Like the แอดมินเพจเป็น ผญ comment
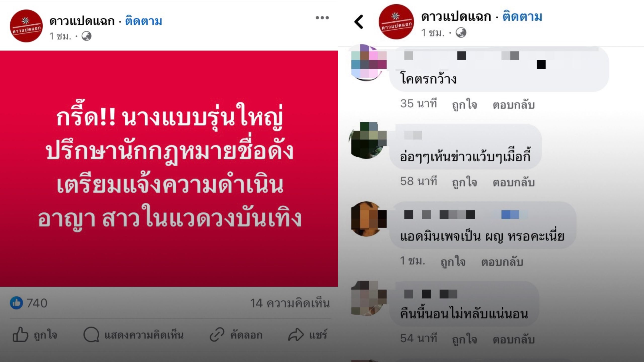644x362 pixels. click(x=453, y=261)
